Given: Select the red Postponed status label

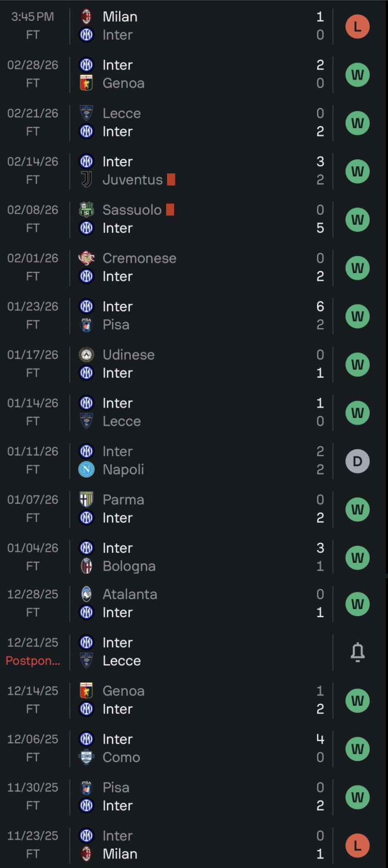Looking at the screenshot, I should point(33,661).
